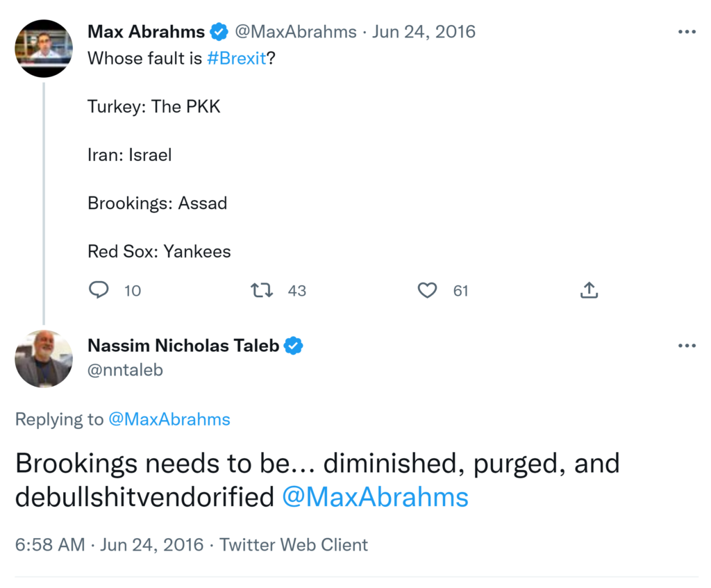
Task: Click the reply icon under Max Abrahams' tweet
Action: [99, 290]
